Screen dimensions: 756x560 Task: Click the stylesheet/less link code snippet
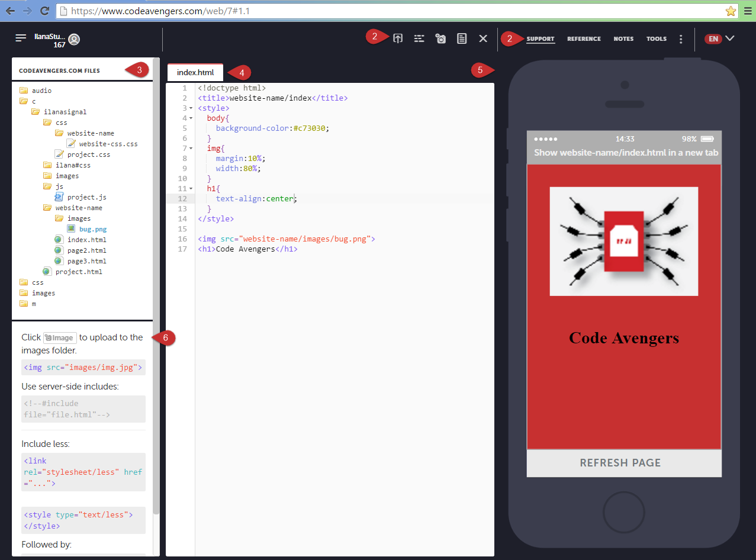(x=83, y=472)
